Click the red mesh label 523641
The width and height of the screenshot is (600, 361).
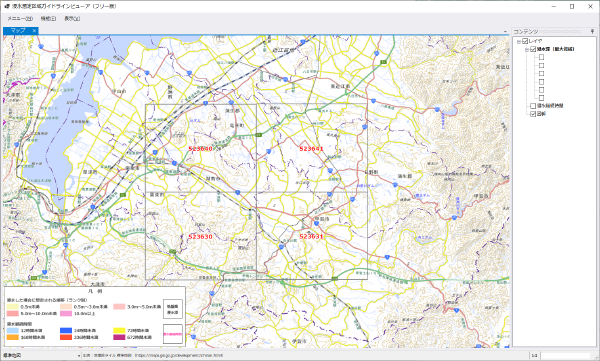311,149
